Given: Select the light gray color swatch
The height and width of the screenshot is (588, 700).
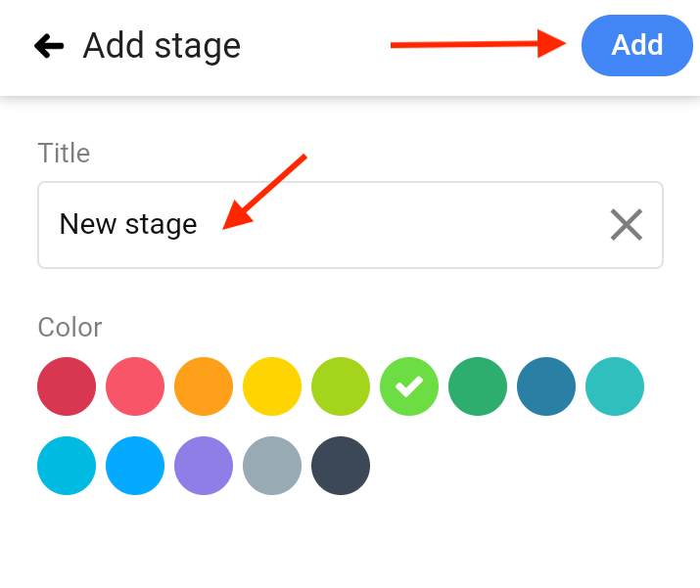Looking at the screenshot, I should pyautogui.click(x=272, y=466).
